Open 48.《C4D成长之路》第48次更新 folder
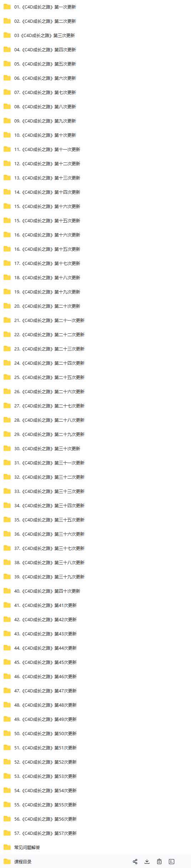 coord(45,705)
